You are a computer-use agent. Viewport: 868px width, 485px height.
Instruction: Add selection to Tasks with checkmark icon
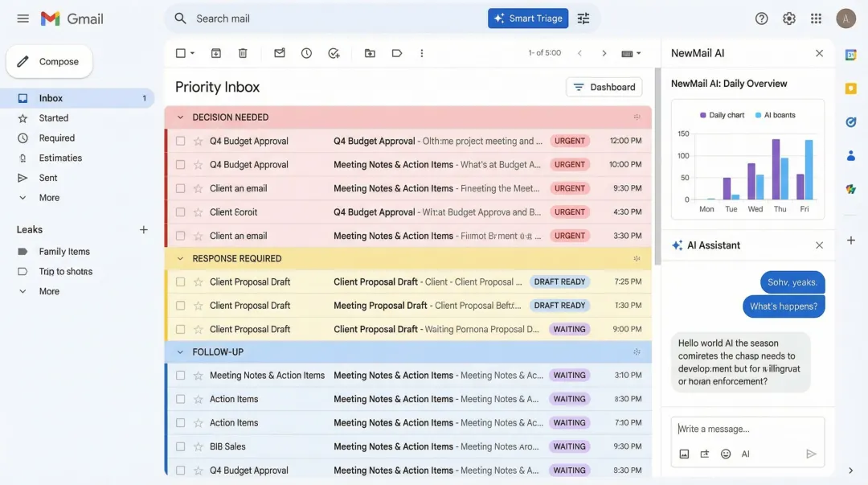pos(334,52)
